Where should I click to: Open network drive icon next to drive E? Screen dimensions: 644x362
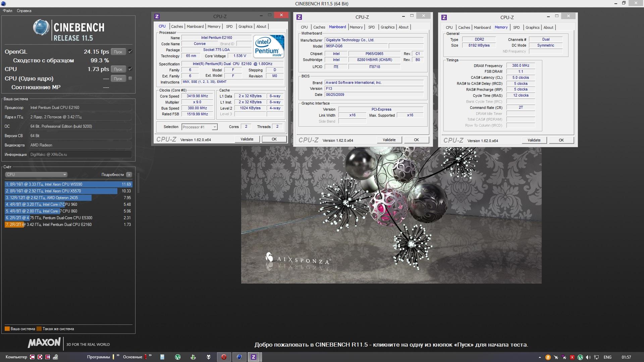tap(56, 357)
